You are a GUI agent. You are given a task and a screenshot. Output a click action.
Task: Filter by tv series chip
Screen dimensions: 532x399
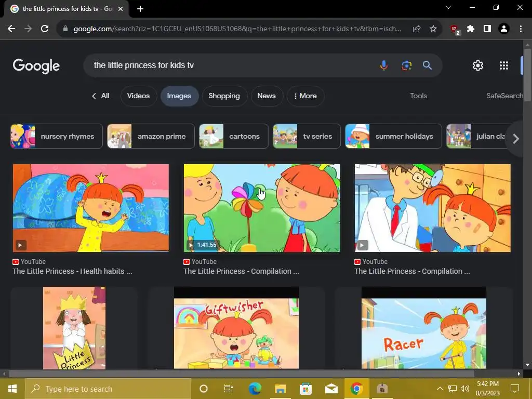(307, 137)
